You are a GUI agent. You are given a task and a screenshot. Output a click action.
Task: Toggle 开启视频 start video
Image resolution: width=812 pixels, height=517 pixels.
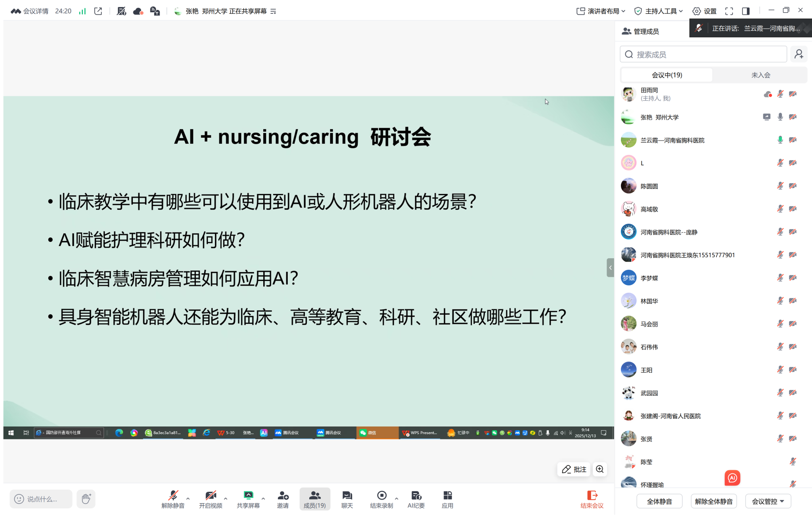point(211,499)
